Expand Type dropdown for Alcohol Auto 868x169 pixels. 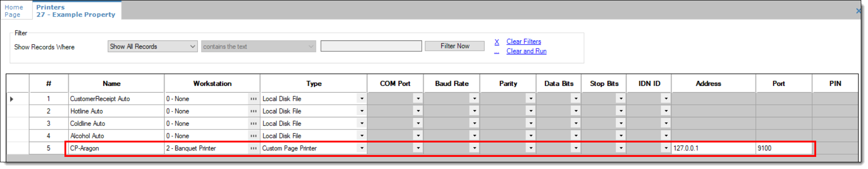click(x=361, y=136)
